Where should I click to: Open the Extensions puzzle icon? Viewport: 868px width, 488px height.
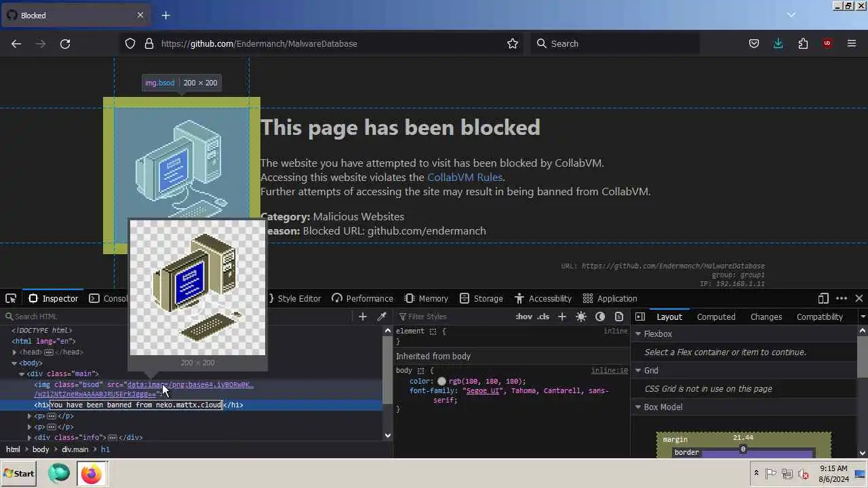803,43
